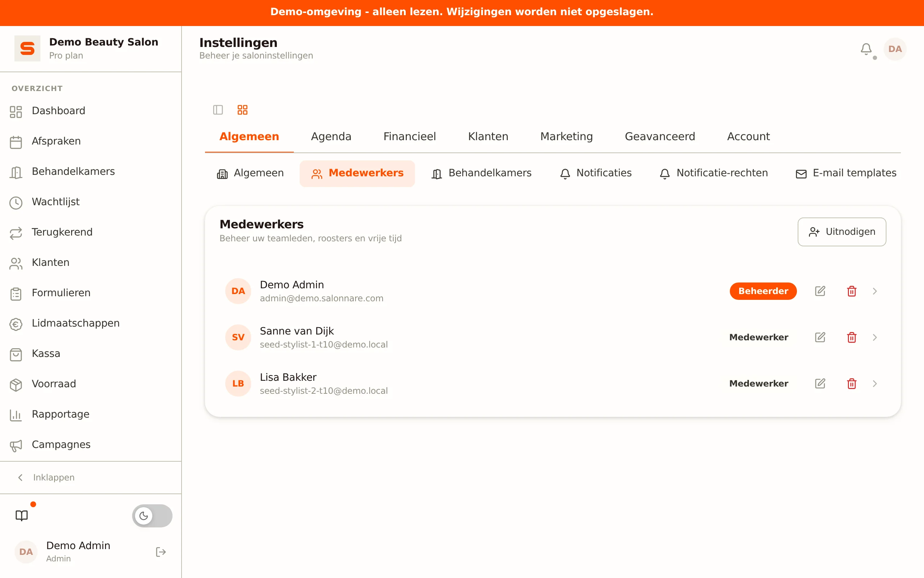Screen dimensions: 924x578
Task: Select the Account tab
Action: pyautogui.click(x=748, y=137)
